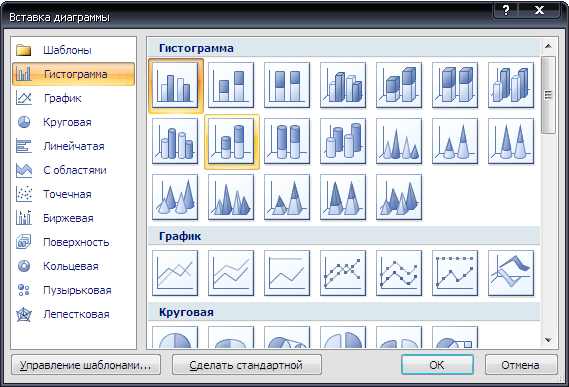569x387 pixels.
Task: Open Шаблоны category
Action: point(74,50)
